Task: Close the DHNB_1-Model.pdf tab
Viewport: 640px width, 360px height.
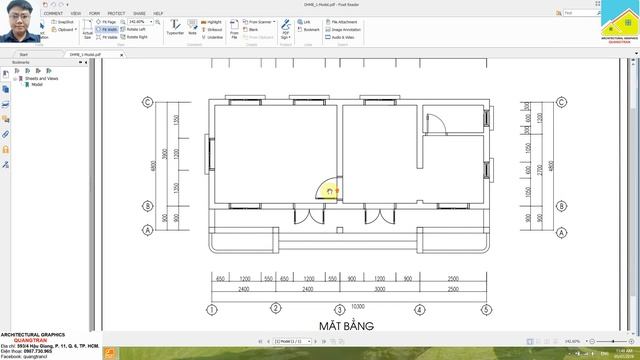Action: pos(122,55)
